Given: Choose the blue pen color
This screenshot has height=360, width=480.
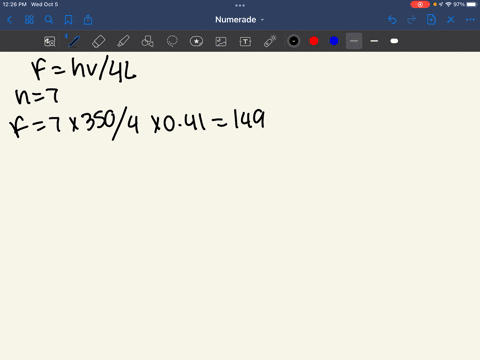Looking at the screenshot, I should pyautogui.click(x=334, y=41).
